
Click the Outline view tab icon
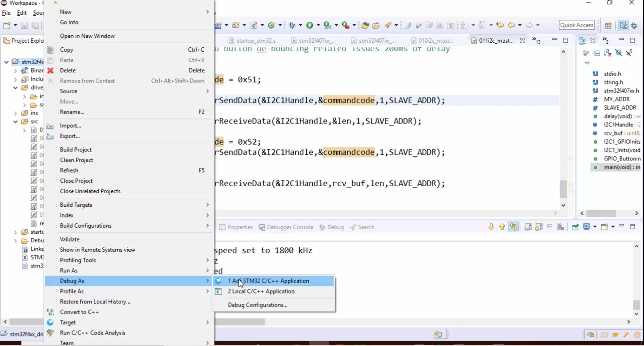[583, 41]
